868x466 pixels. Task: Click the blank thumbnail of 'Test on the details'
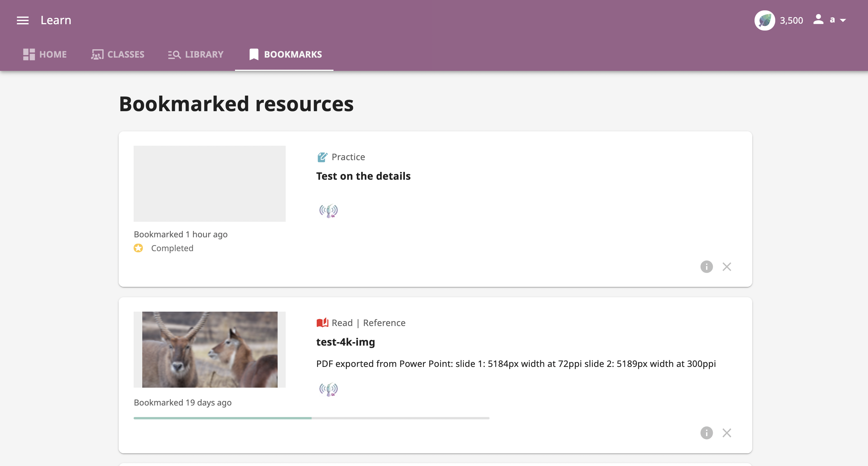210,184
